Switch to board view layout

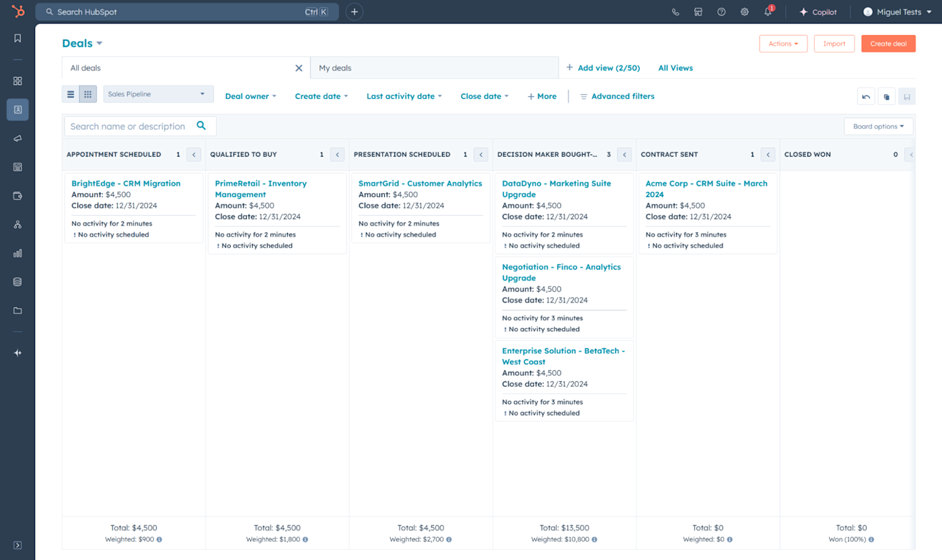pyautogui.click(x=88, y=94)
